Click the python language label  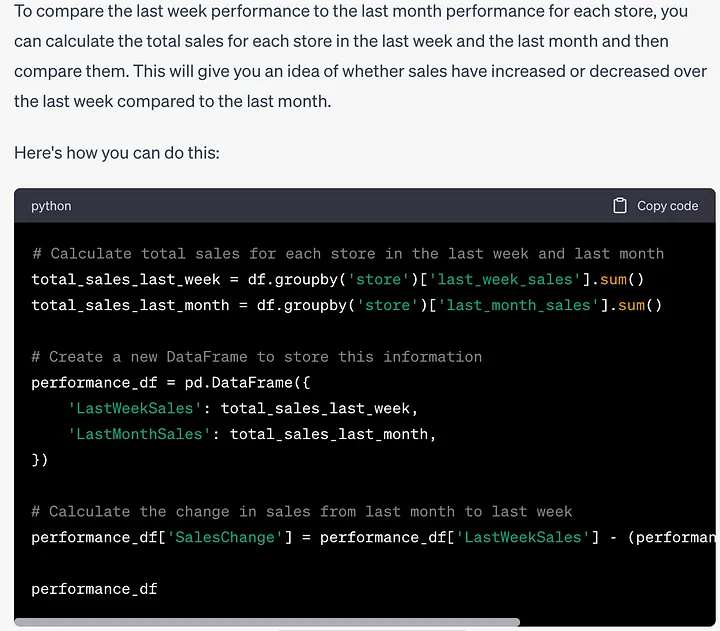click(x=51, y=206)
